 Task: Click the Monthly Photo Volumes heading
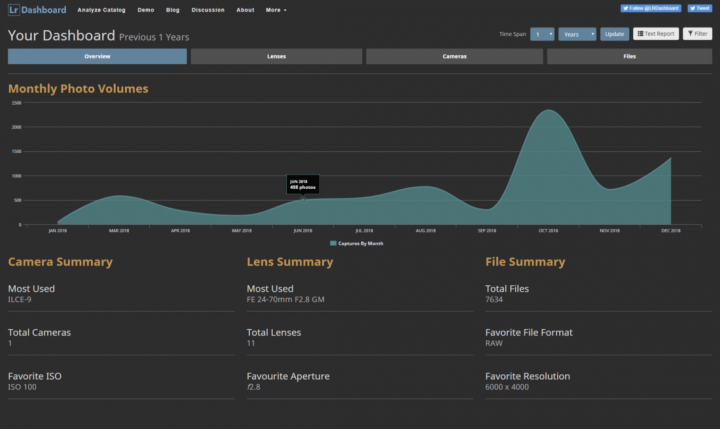pyautogui.click(x=78, y=89)
